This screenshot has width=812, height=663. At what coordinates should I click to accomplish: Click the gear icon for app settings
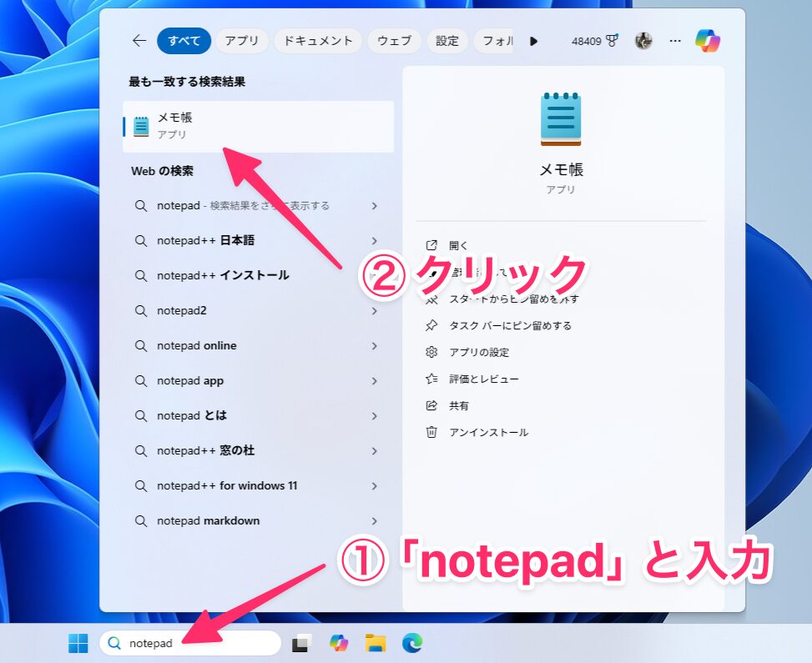tap(431, 353)
